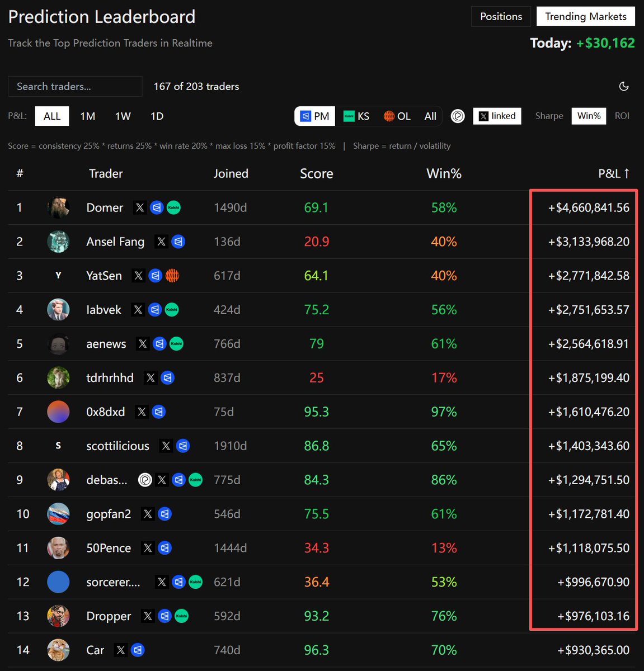Open Ansel Fang's X profile icon
The image size is (644, 671).
tap(162, 242)
